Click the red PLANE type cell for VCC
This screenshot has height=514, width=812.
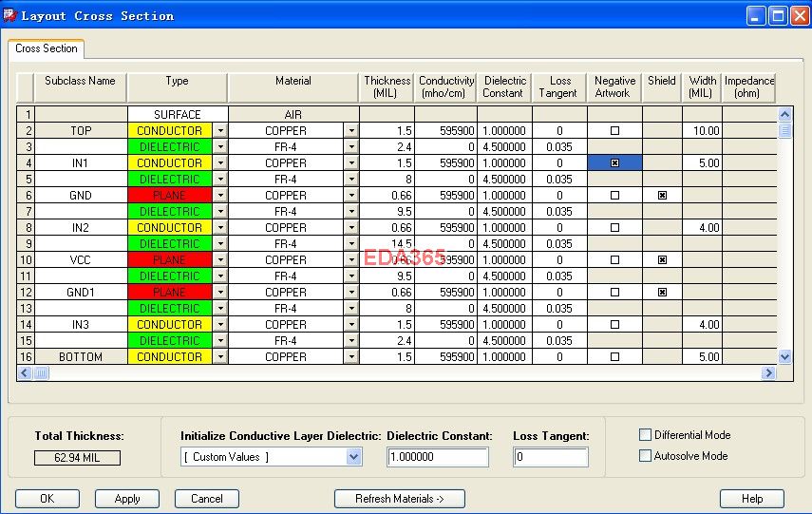click(170, 259)
